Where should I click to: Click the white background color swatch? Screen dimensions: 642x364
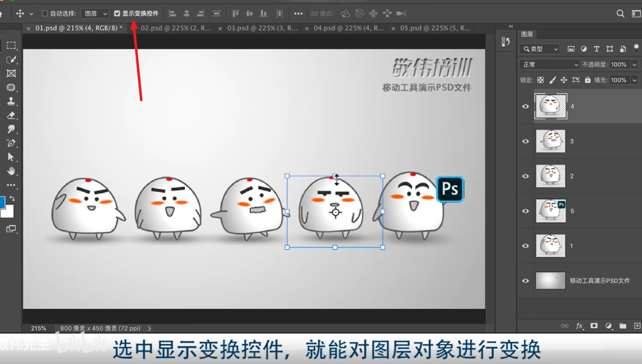(x=8, y=213)
